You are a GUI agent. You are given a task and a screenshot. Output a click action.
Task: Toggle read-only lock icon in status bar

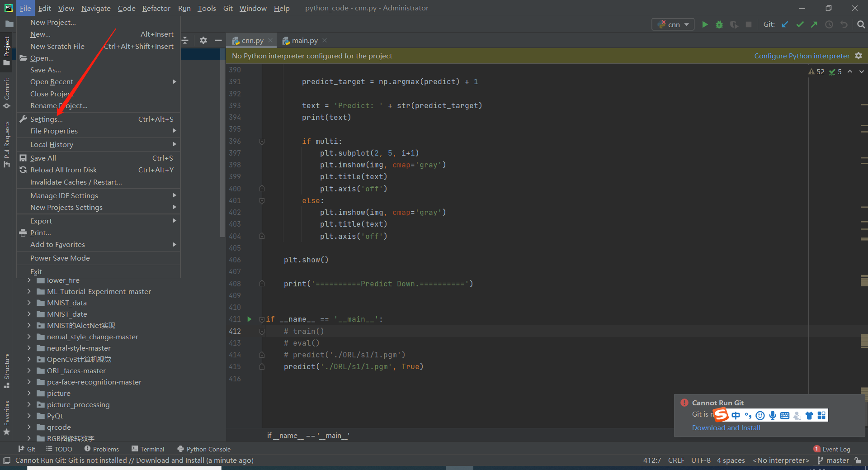coord(858,461)
